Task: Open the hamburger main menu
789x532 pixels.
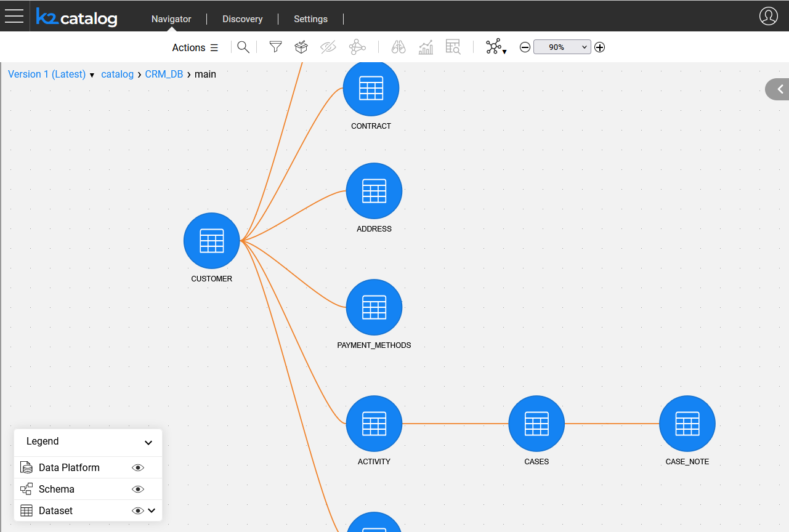Action: (14, 16)
